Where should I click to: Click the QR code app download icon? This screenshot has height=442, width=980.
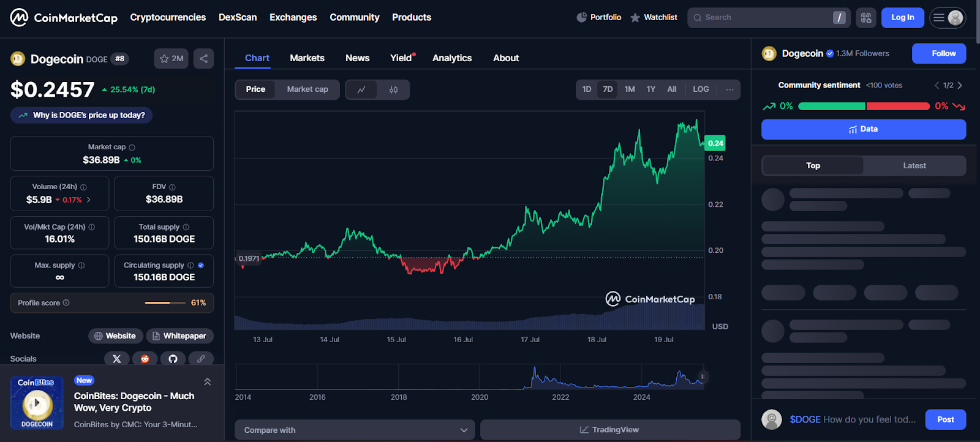tap(866, 18)
